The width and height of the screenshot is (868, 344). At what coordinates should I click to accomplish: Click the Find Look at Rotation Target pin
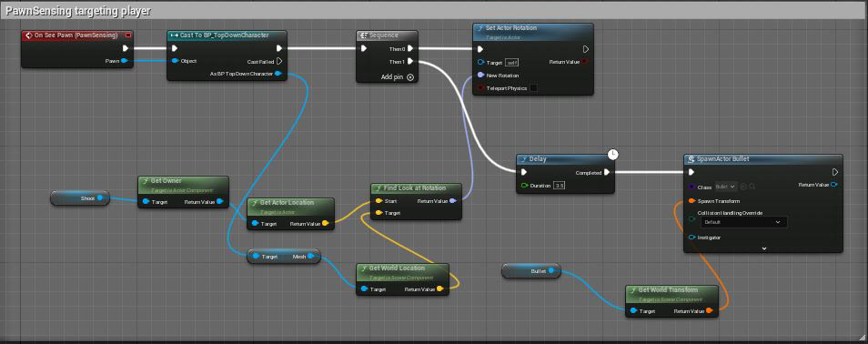(x=378, y=213)
